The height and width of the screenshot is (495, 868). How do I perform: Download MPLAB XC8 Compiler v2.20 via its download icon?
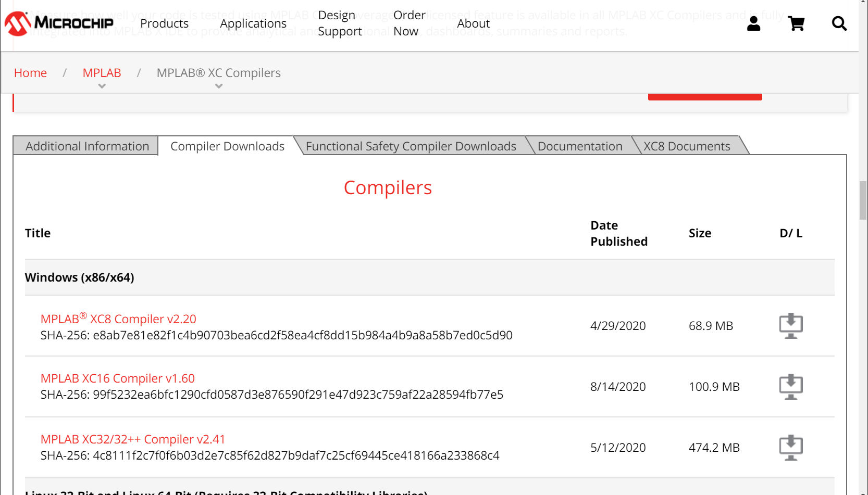(791, 325)
